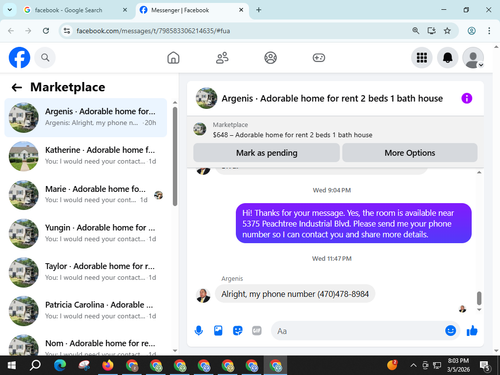Click Marie row's small seen avatar

point(158,195)
